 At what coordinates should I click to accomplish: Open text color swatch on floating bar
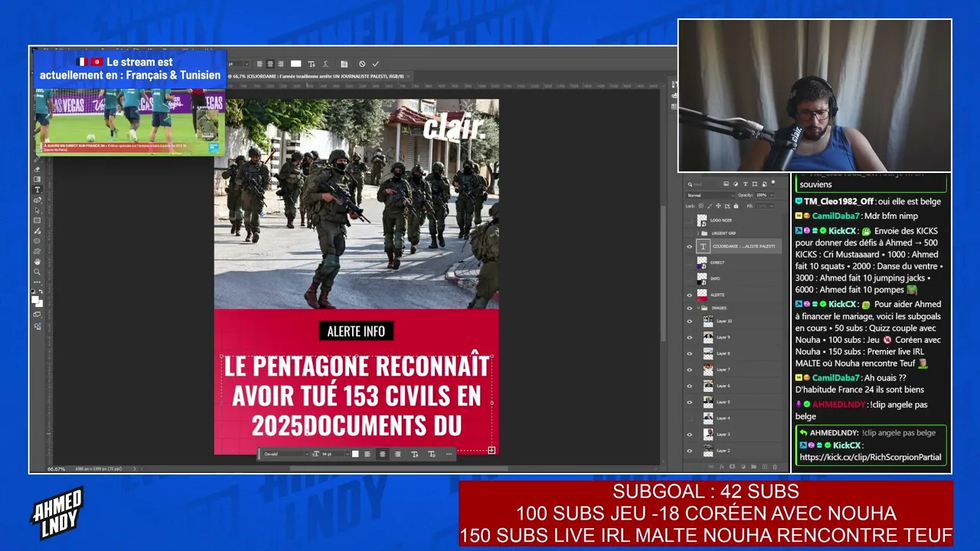click(x=355, y=454)
